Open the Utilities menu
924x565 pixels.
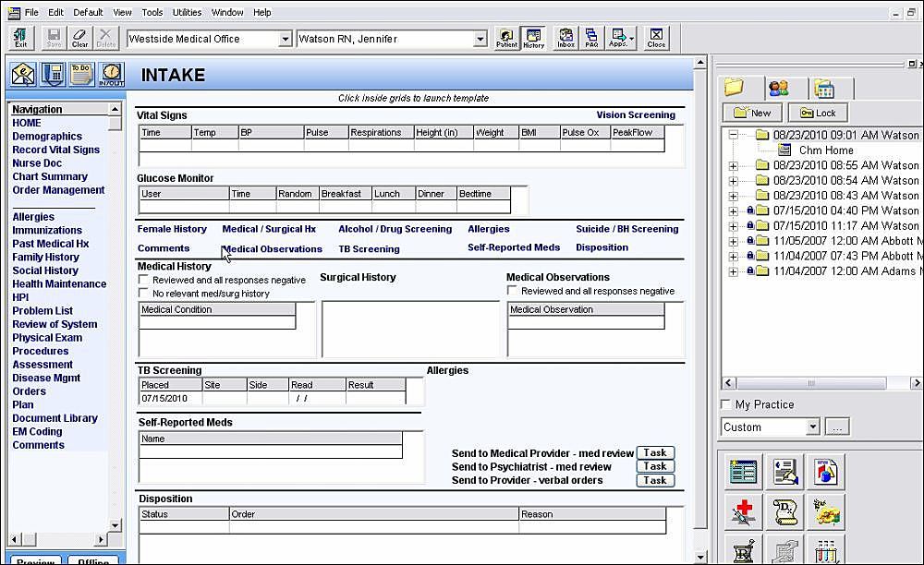click(x=187, y=12)
